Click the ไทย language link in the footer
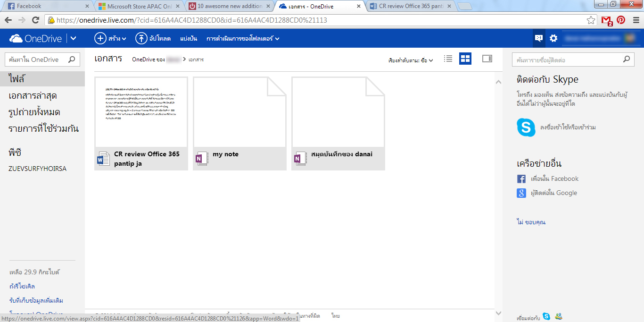 335,316
